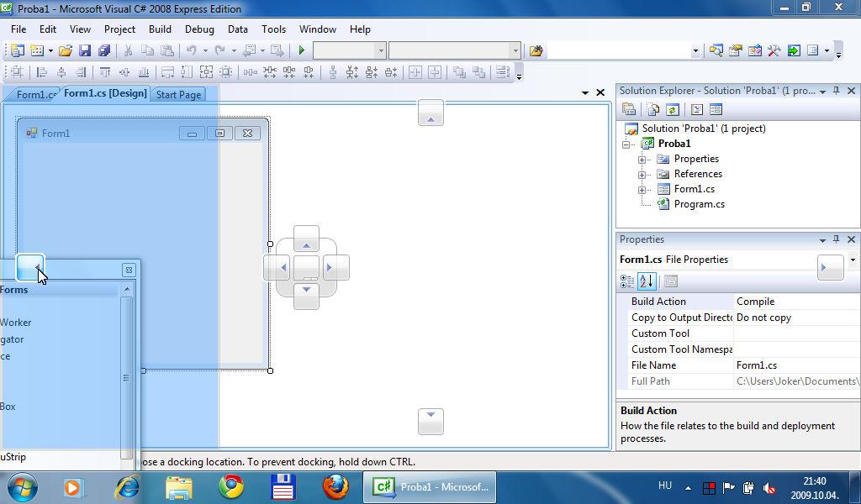Select Solution 'Proba1' root node
Viewport: 861px width, 504px height.
coord(704,129)
